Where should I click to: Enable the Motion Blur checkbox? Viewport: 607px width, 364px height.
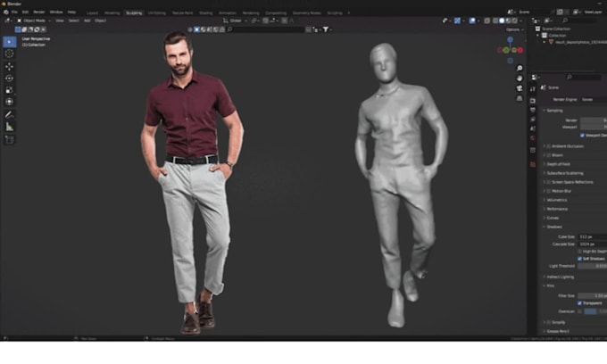tap(549, 191)
